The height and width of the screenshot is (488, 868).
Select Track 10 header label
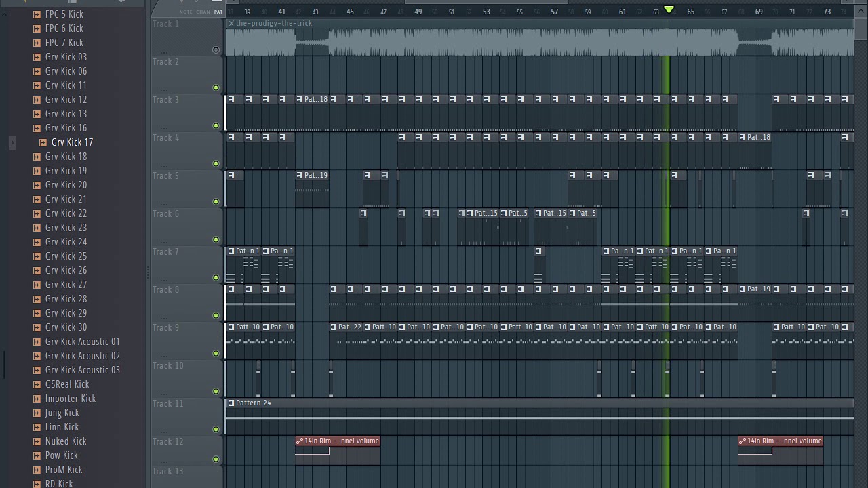coord(168,365)
